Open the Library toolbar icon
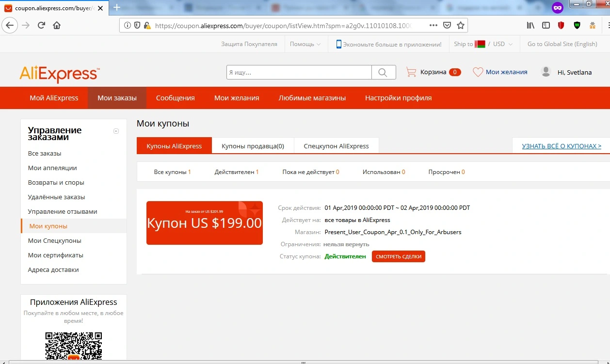610x364 pixels. point(531,26)
